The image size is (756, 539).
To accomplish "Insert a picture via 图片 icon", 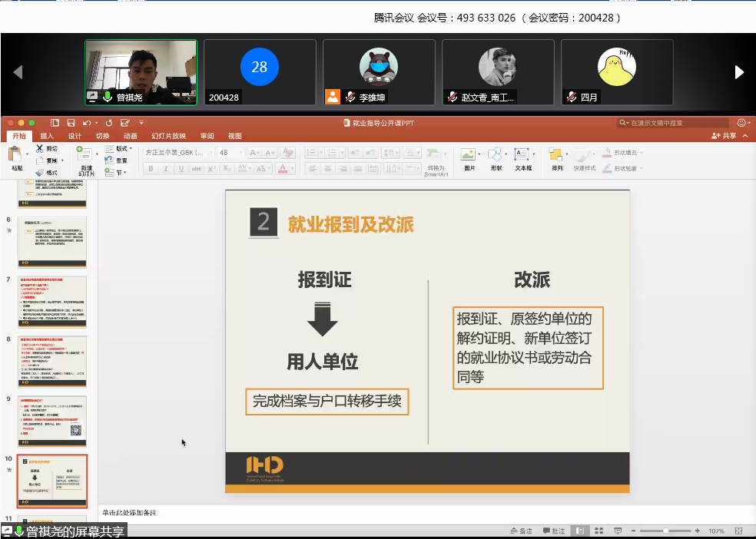I will click(468, 154).
